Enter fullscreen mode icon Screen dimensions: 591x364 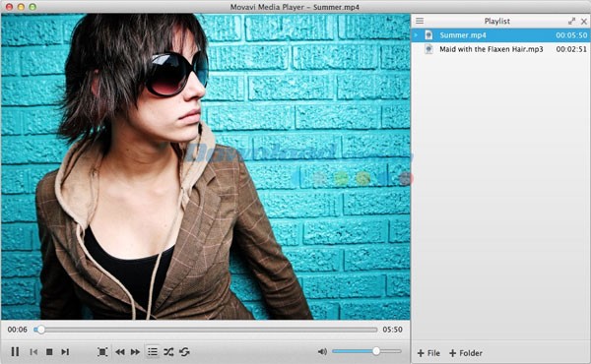[x=102, y=352]
